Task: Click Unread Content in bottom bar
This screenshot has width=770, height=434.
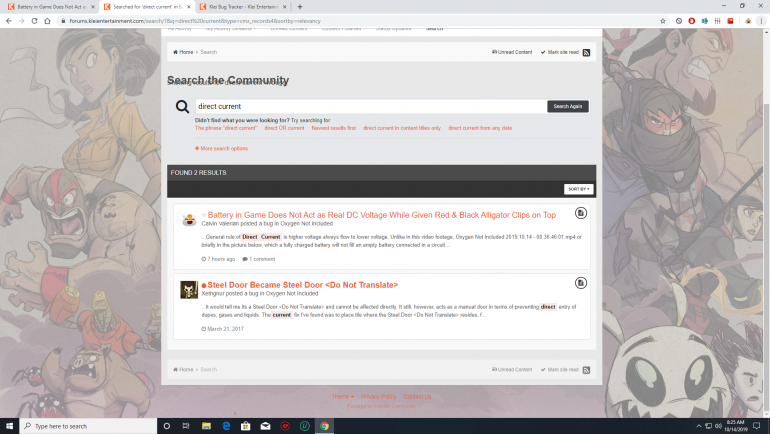Action: [512, 370]
